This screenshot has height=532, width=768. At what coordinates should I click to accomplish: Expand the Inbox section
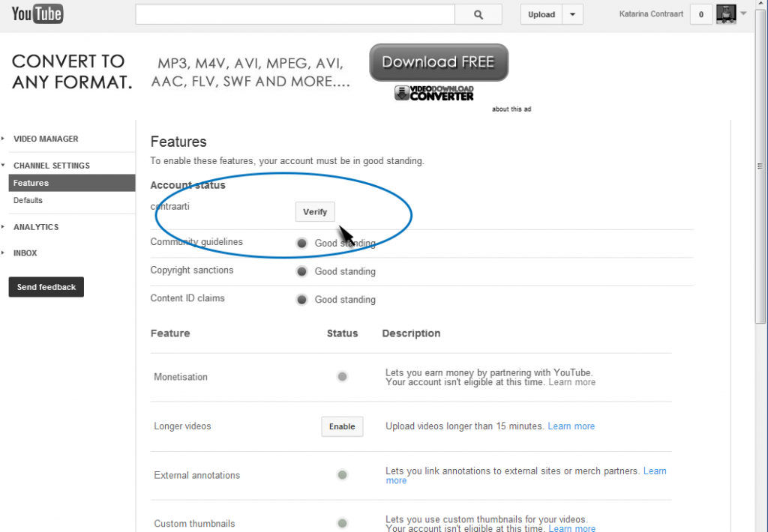pos(25,253)
